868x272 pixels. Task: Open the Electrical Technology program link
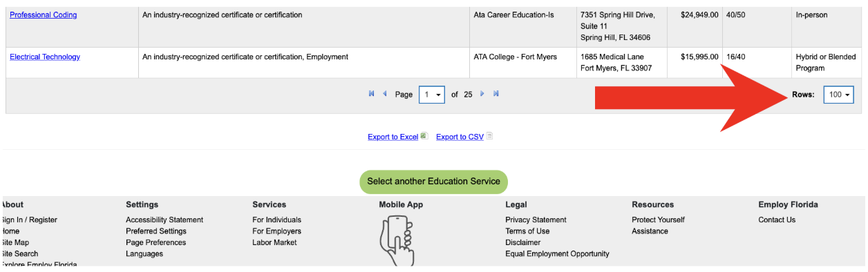point(45,57)
